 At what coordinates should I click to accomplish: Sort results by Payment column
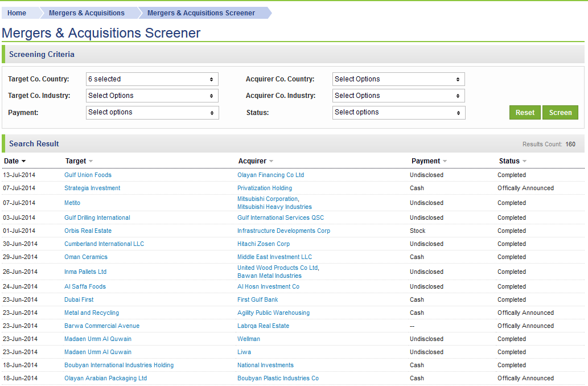[429, 161]
